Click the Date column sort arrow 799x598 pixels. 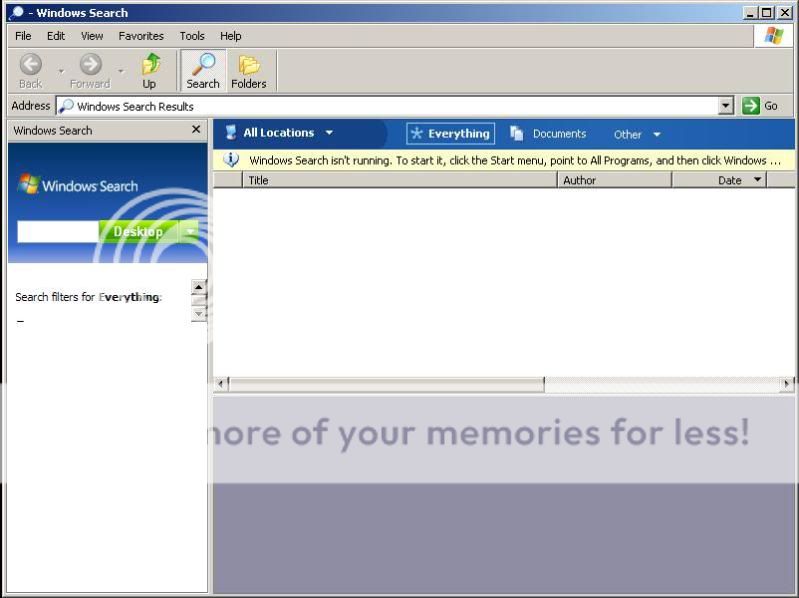pyautogui.click(x=757, y=179)
